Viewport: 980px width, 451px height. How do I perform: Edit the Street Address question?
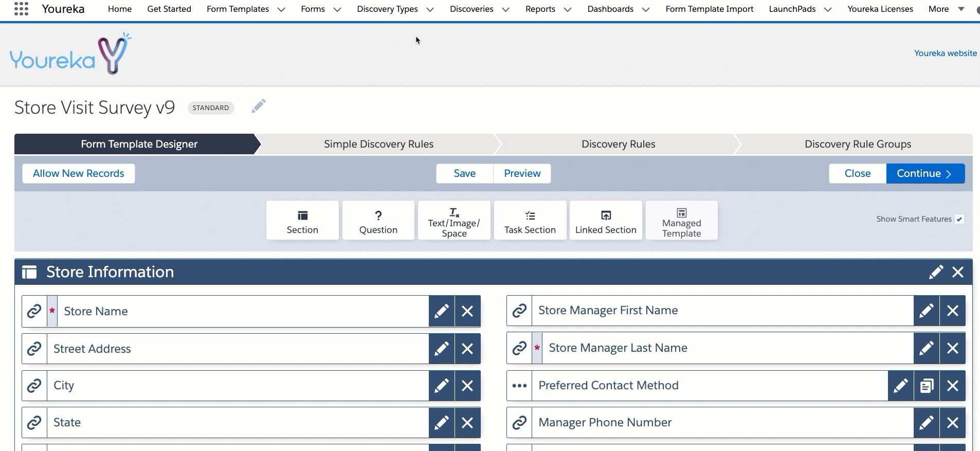442,349
